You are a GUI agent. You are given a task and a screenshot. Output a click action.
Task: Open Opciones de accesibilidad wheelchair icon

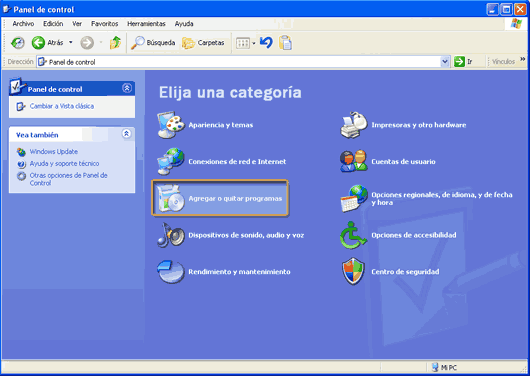coord(354,235)
